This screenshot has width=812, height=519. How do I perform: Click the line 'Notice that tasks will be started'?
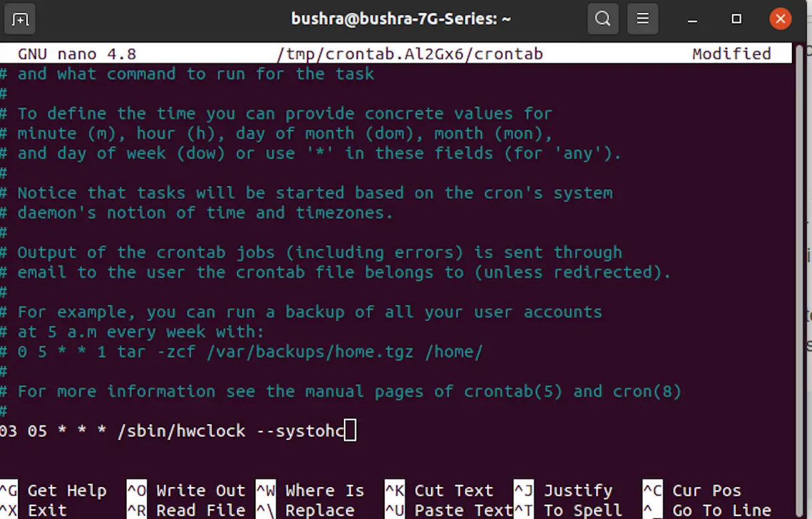click(306, 193)
